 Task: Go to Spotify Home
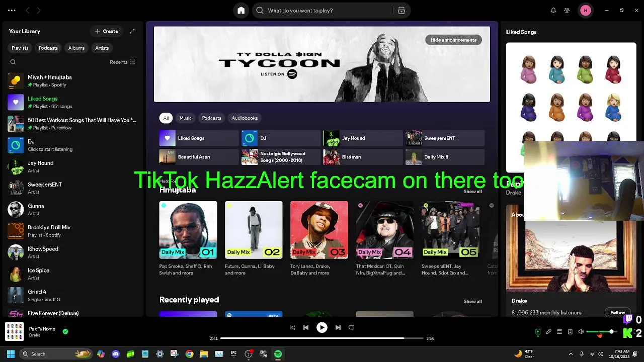241,11
